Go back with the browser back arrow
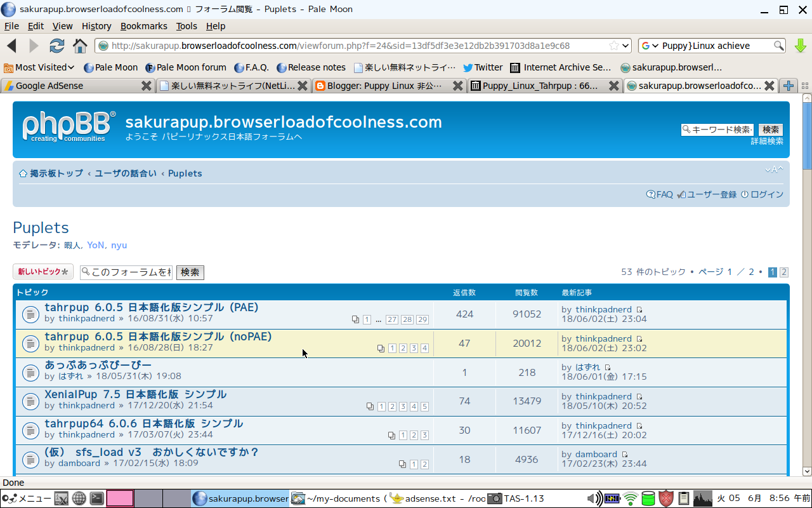 [x=11, y=46]
